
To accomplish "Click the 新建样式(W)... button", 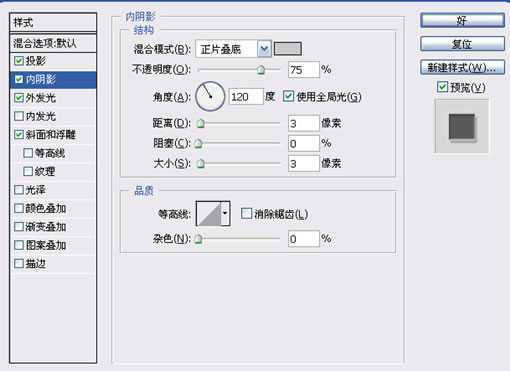I will click(462, 68).
